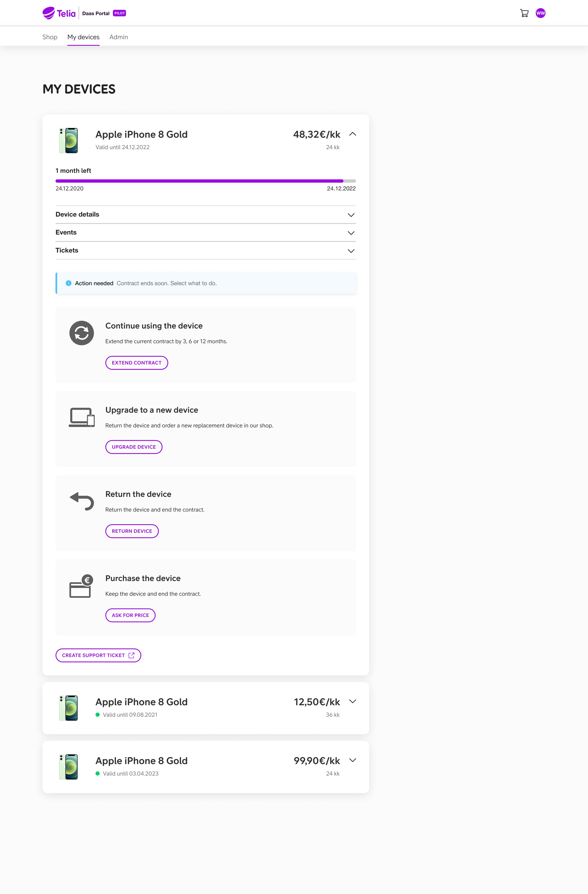Image resolution: width=588 pixels, height=894 pixels.
Task: Expand the Tickets section
Action: coord(205,250)
